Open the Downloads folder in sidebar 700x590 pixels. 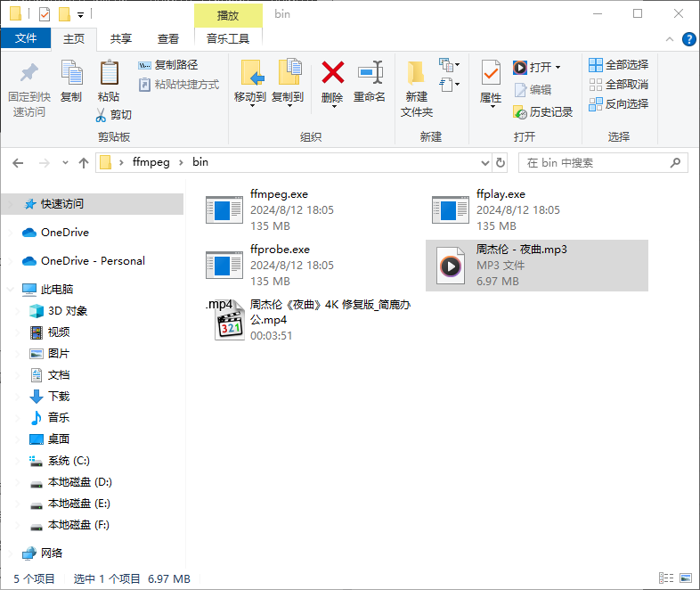[59, 397]
